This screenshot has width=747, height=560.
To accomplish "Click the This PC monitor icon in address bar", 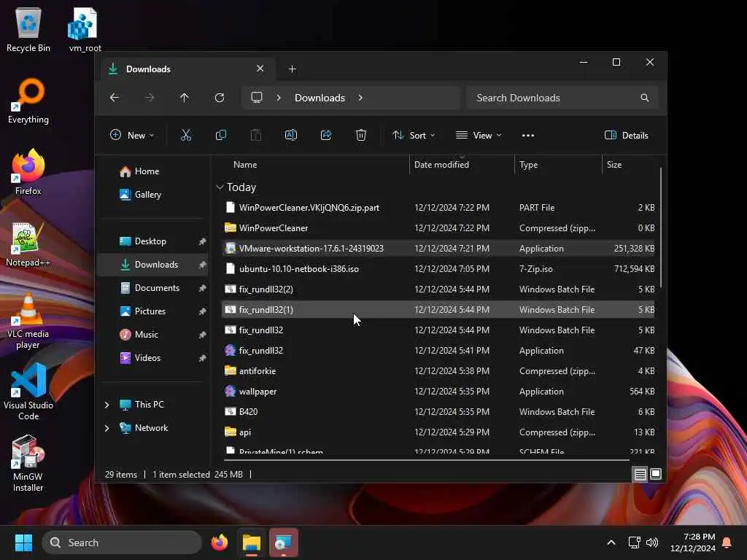I will 257,98.
